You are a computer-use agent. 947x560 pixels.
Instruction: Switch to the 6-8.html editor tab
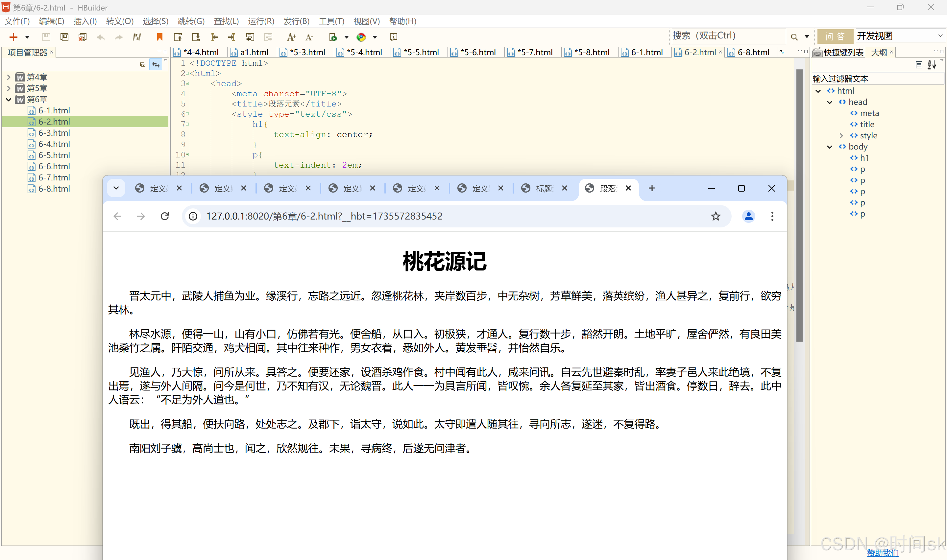[753, 53]
